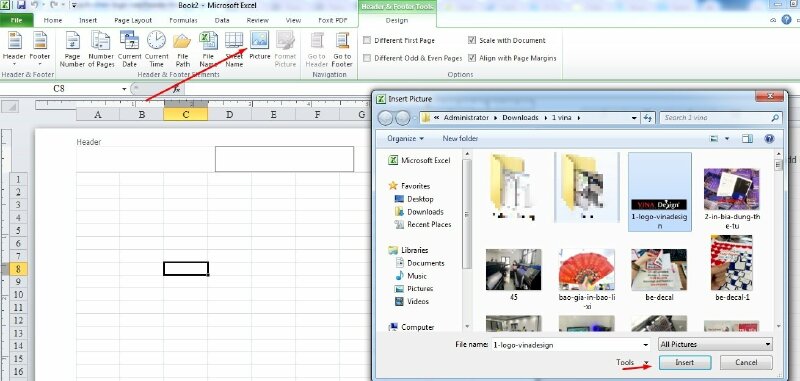Image resolution: width=800 pixels, height=381 pixels.
Task: Click the dialog help icon
Action: pos(769,139)
